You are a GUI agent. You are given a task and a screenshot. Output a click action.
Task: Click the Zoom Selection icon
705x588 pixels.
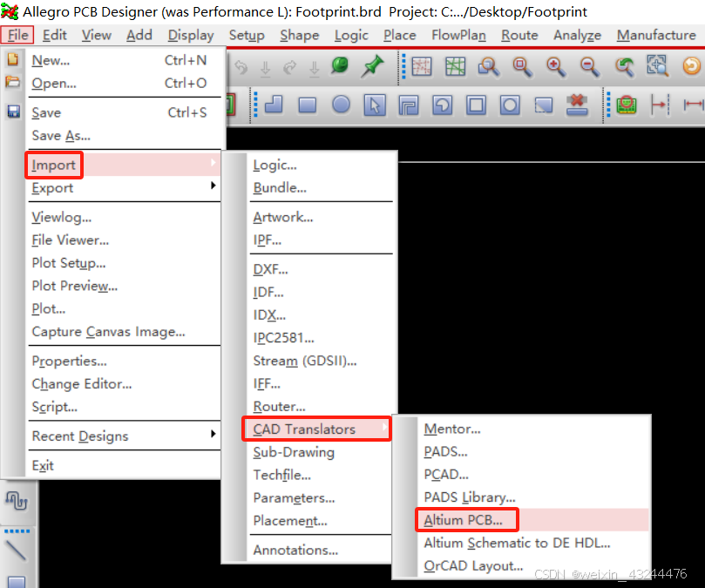coord(658,65)
